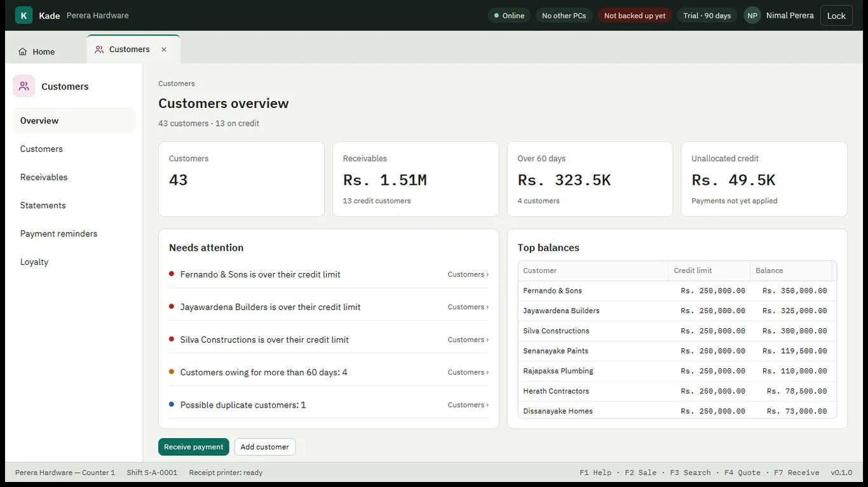
Task: Sort by the Customer column header
Action: point(593,270)
